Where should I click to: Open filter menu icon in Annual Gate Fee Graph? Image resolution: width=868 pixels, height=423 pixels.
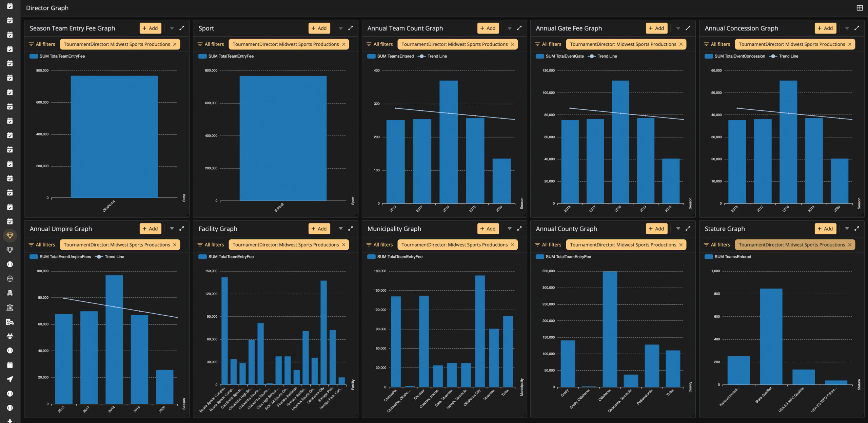click(x=678, y=28)
